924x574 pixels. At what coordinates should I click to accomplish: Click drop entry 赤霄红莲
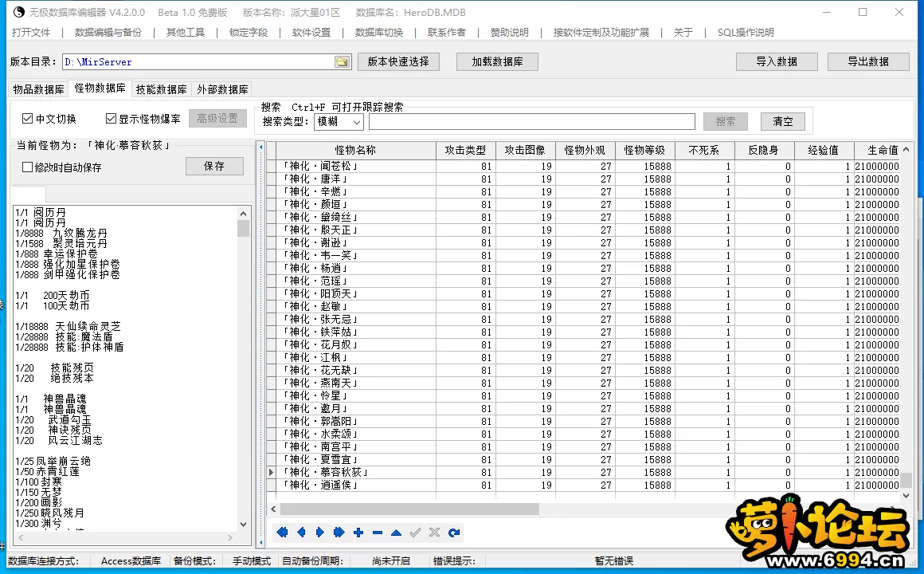[47, 471]
